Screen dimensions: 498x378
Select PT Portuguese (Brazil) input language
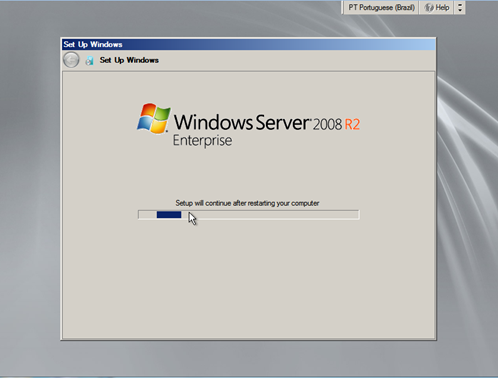tap(381, 7)
